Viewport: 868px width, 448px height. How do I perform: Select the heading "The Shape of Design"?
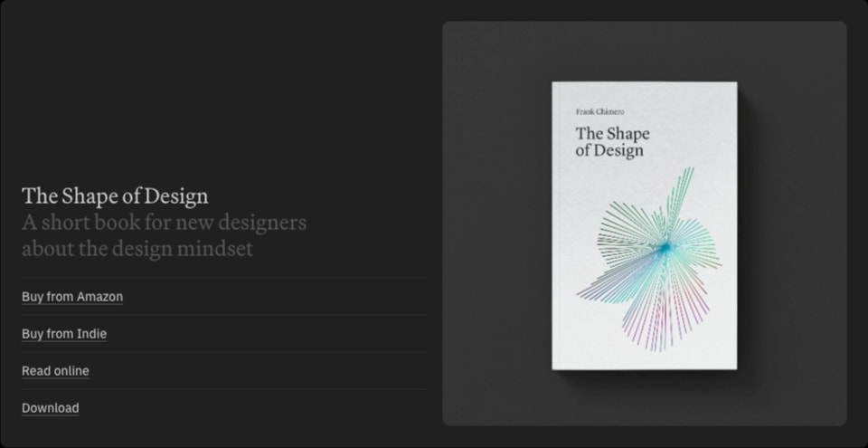click(115, 196)
